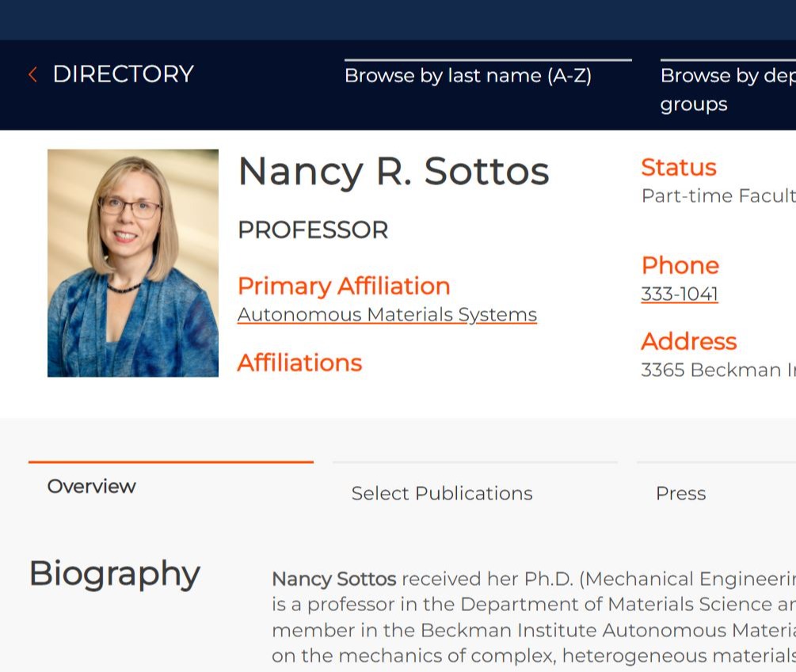Click the 3365 Beckman address text
796x672 pixels.
coord(718,370)
